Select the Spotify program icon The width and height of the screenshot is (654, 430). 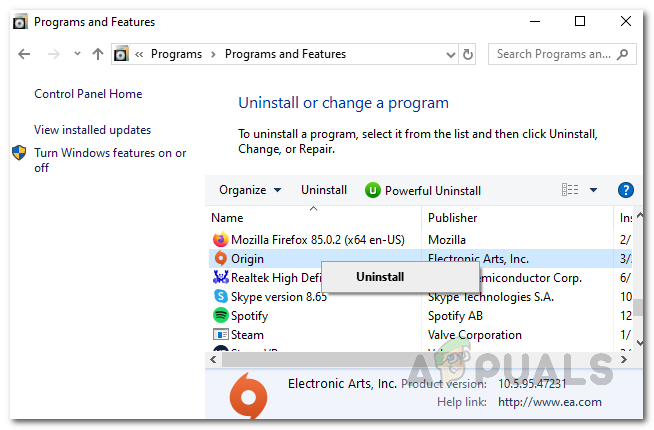tap(221, 315)
